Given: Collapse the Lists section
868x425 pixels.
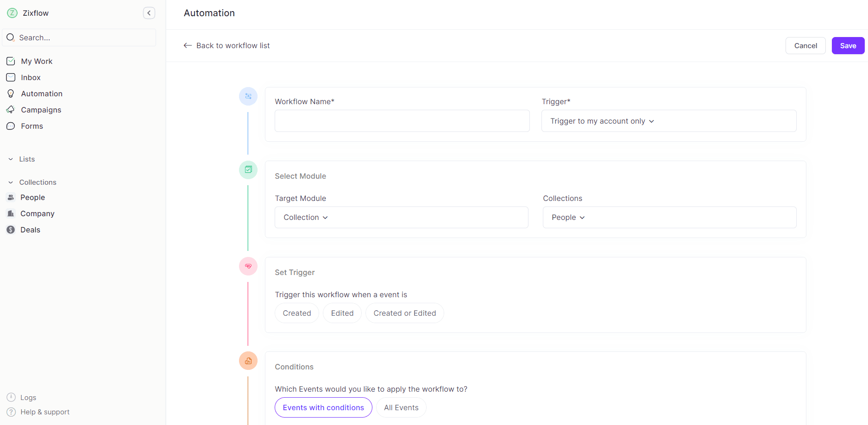Looking at the screenshot, I should [10, 159].
